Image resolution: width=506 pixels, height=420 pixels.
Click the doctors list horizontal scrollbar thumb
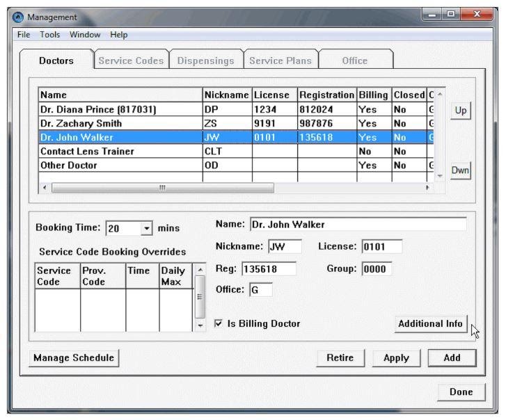coord(163,188)
